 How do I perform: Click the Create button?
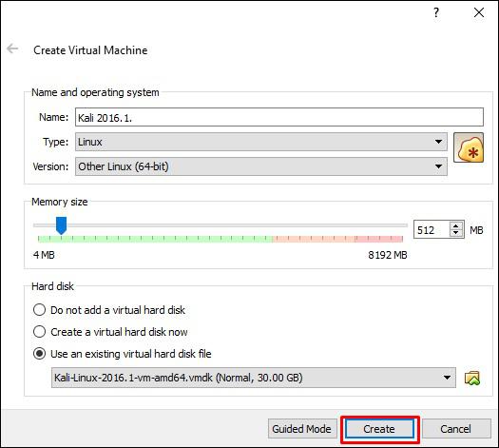pos(379,429)
